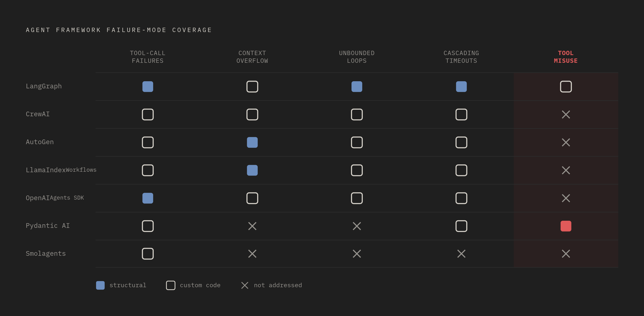Select LangGraph's blue Cascading Timeouts marker
The height and width of the screenshot is (316, 644).
(x=461, y=87)
